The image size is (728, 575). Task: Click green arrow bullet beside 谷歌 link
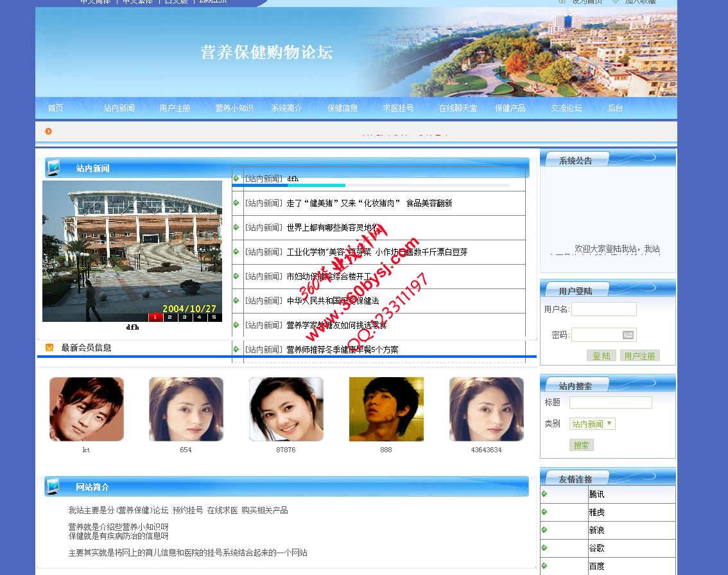coord(544,548)
